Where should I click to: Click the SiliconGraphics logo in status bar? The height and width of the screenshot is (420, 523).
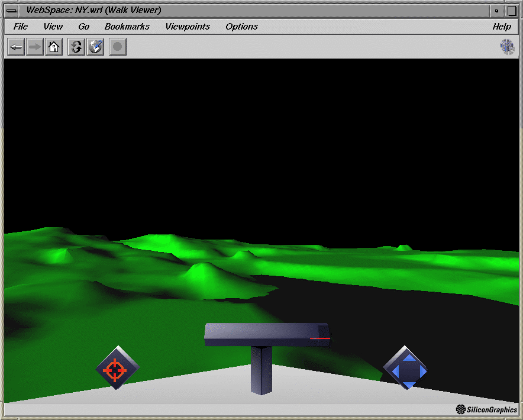click(486, 409)
